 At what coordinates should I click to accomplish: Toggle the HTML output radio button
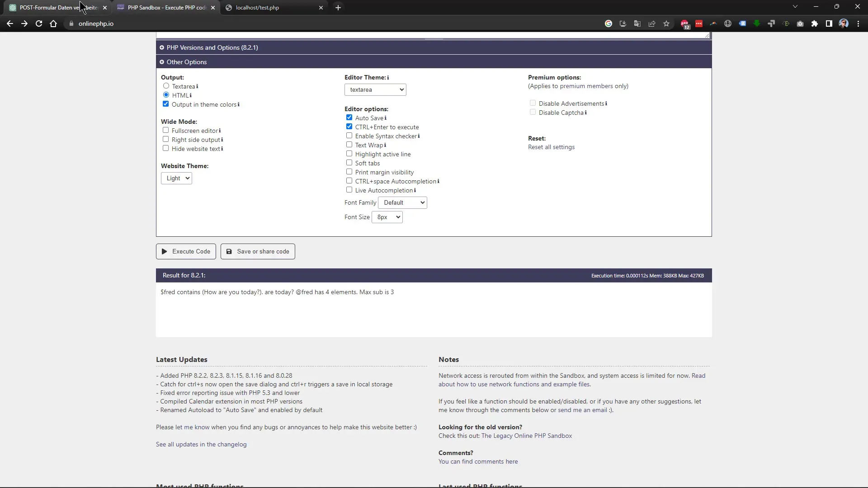click(166, 95)
